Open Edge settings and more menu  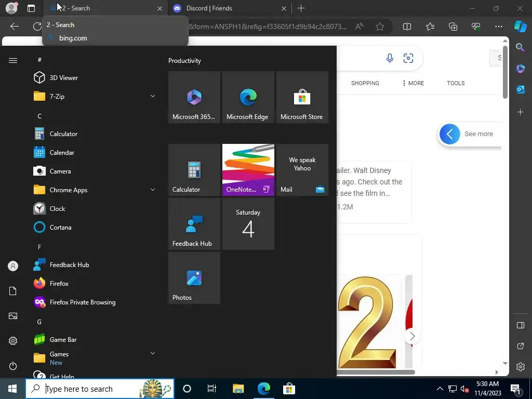pos(498,26)
